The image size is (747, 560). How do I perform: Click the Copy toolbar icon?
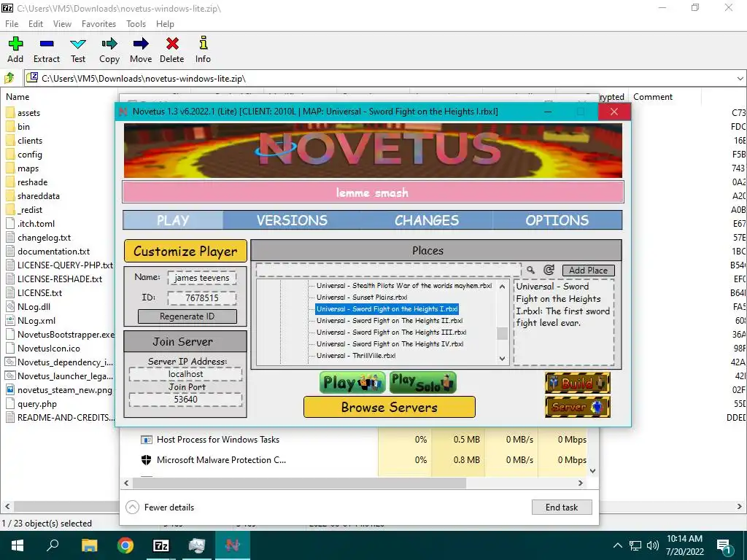(x=109, y=50)
